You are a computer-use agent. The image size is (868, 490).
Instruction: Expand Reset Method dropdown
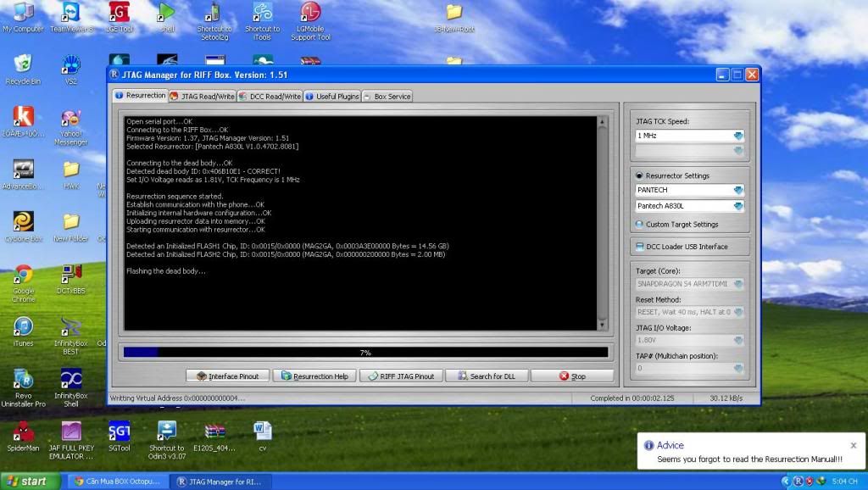click(x=737, y=312)
